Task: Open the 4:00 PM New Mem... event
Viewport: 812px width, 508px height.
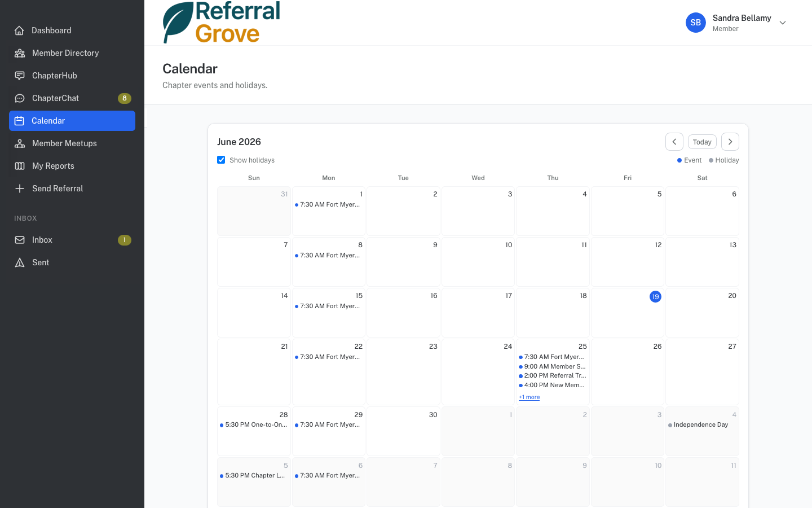Action: click(553, 386)
